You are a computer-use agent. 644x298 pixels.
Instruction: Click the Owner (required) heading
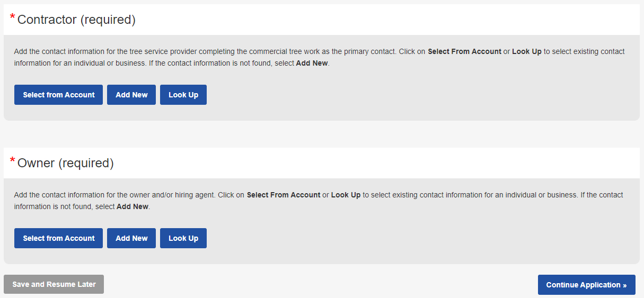pyautogui.click(x=65, y=164)
